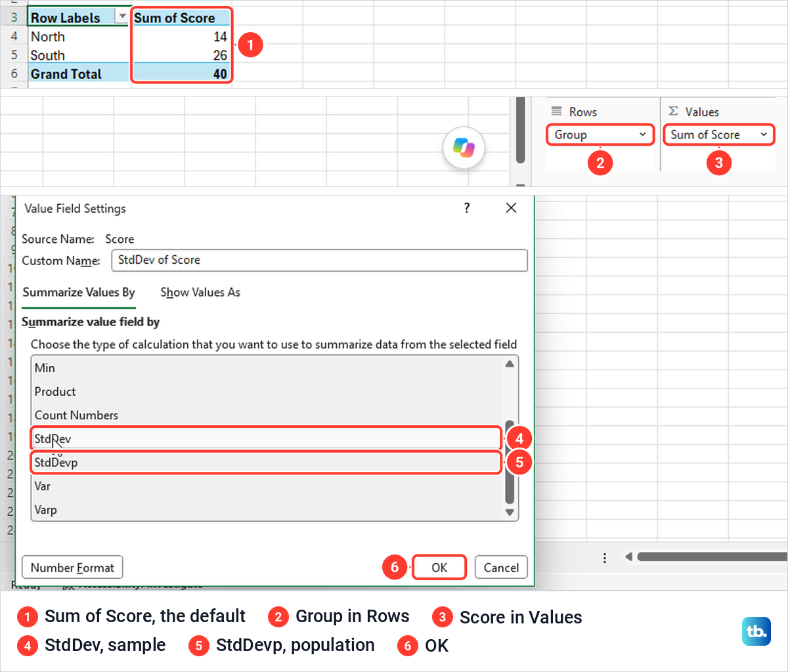Screen dimensions: 788x672
Task: Select Var in the calculation list
Action: click(266, 486)
